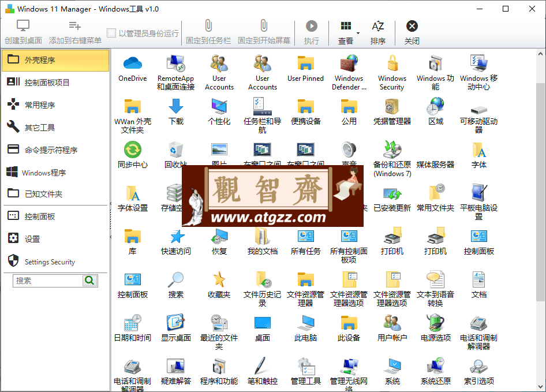Select the 用户帐户 icon
This screenshot has height=392, width=546.
click(x=392, y=323)
